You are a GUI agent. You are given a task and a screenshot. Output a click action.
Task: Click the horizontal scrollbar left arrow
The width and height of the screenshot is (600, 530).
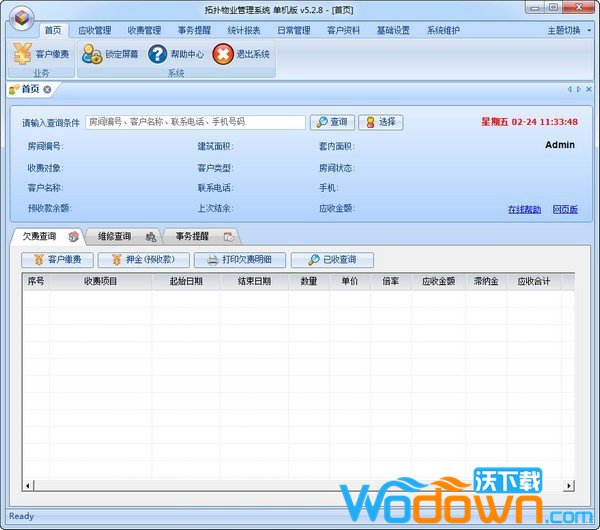(28, 486)
